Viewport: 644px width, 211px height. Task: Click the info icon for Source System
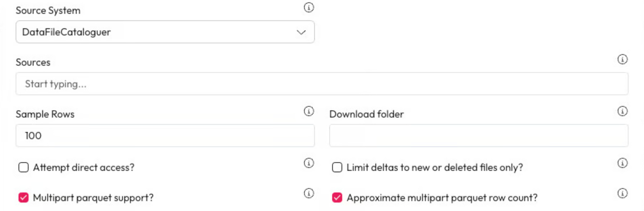pyautogui.click(x=309, y=8)
